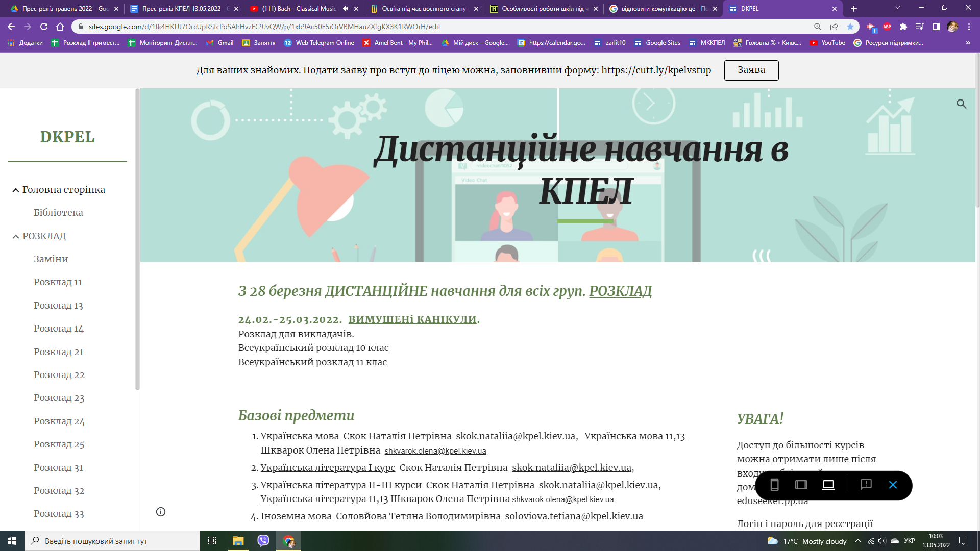Open the weather widget on the taskbar
Screen dimensions: 980x551
point(806,541)
